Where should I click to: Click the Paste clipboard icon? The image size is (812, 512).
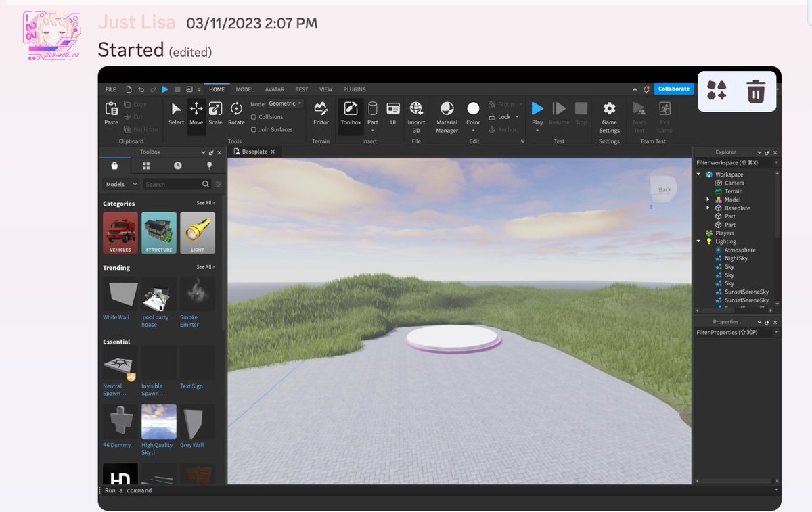click(111, 108)
